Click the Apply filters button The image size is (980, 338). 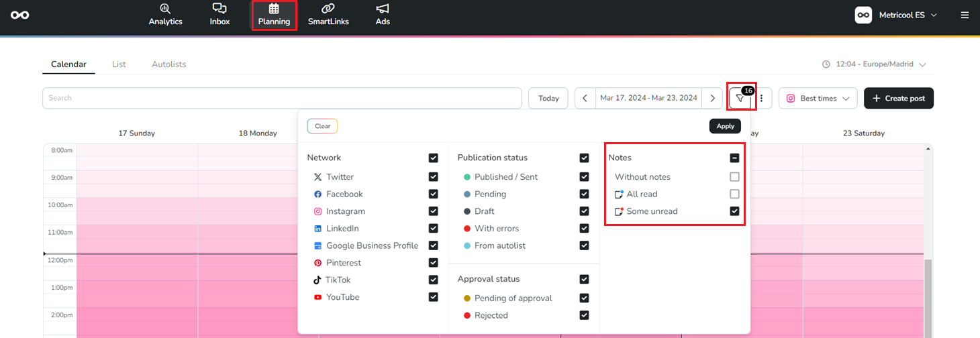tap(725, 126)
